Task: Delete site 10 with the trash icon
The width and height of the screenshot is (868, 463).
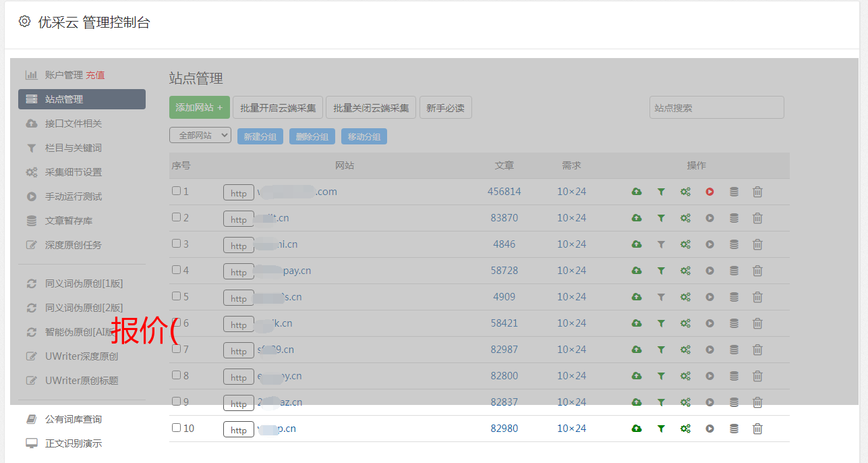Action: tap(757, 429)
